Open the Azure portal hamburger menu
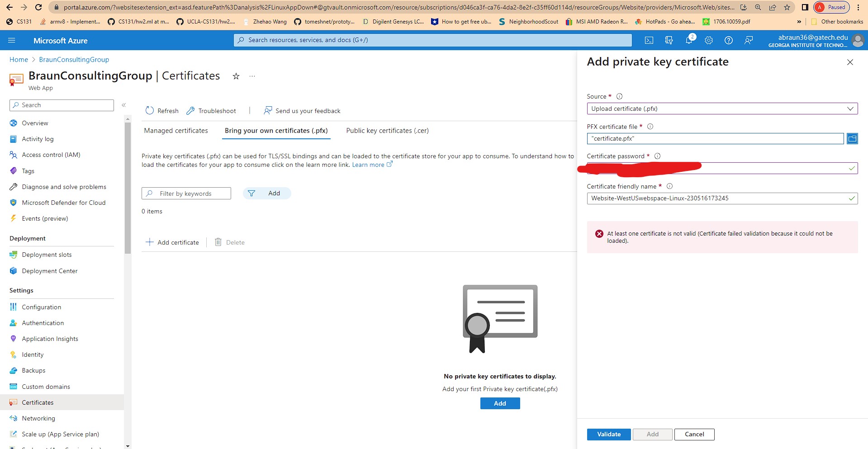This screenshot has height=449, width=868. [x=12, y=40]
